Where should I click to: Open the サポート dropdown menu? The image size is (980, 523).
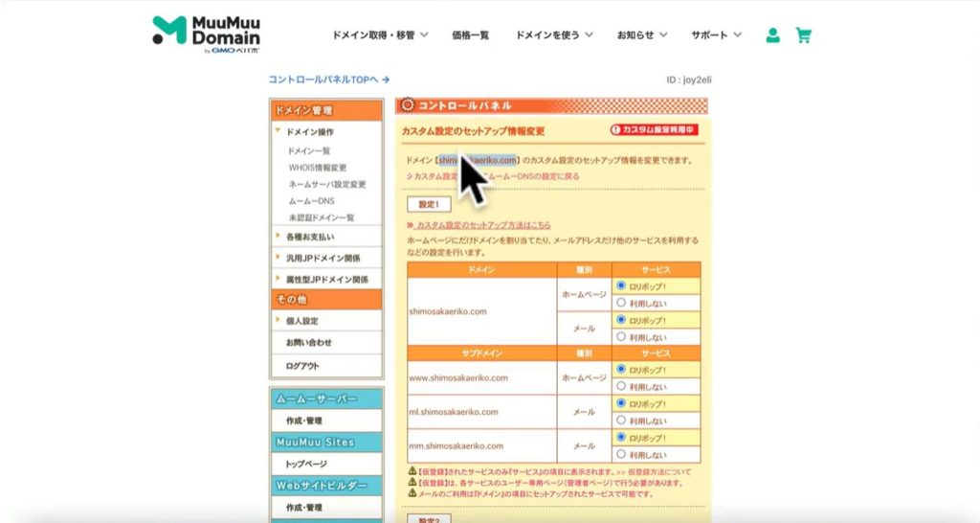[x=716, y=35]
